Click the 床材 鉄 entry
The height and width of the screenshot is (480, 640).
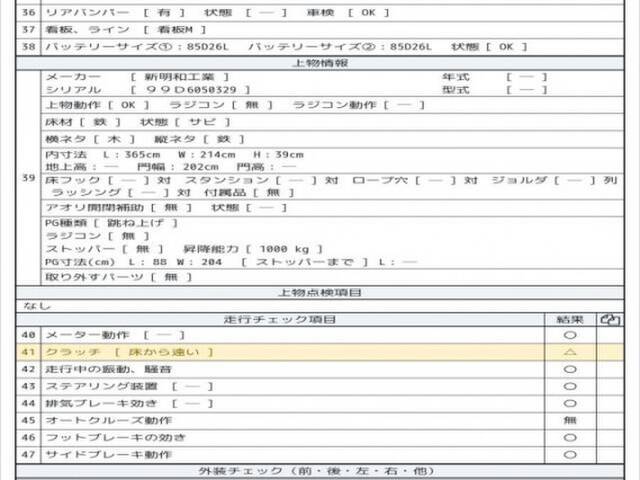(83, 122)
